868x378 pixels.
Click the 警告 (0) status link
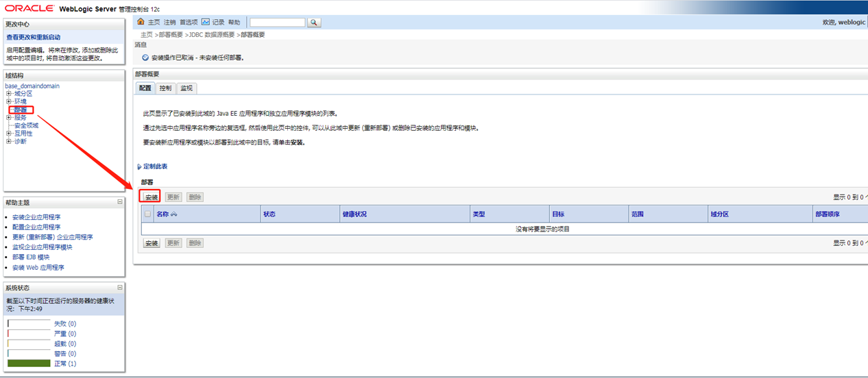65,354
